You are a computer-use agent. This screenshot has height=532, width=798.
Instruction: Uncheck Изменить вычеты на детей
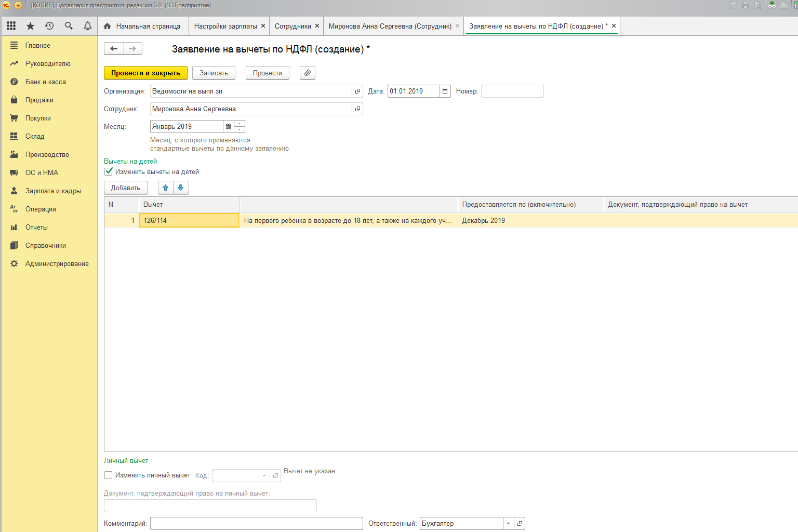pyautogui.click(x=109, y=171)
